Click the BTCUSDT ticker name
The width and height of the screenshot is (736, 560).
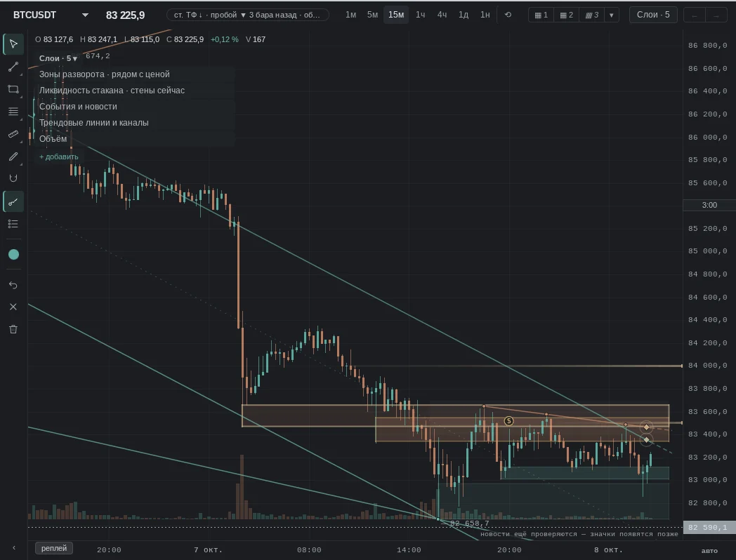click(34, 15)
